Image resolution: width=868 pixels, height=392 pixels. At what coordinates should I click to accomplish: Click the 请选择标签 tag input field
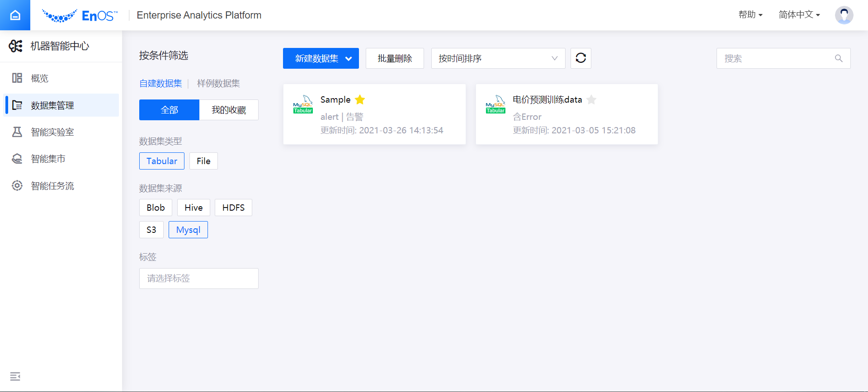pyautogui.click(x=198, y=279)
